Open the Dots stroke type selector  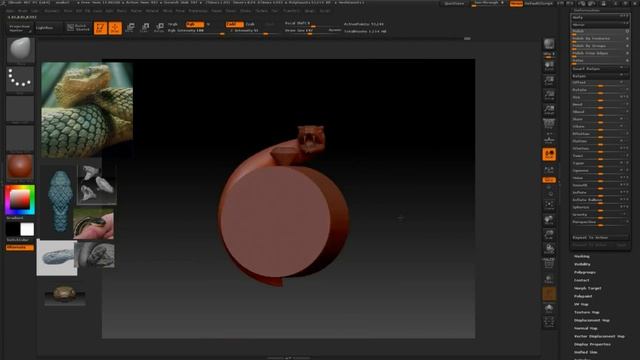[20, 78]
